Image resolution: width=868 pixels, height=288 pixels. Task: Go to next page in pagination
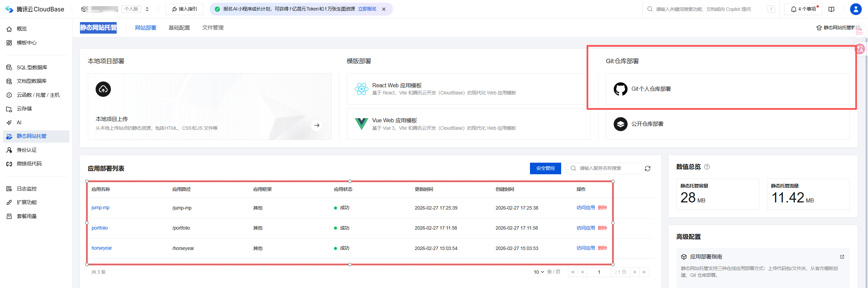pos(635,272)
